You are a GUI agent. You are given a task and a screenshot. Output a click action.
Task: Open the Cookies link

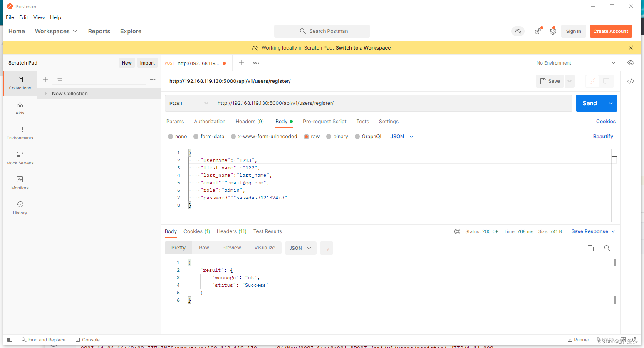[606, 122]
